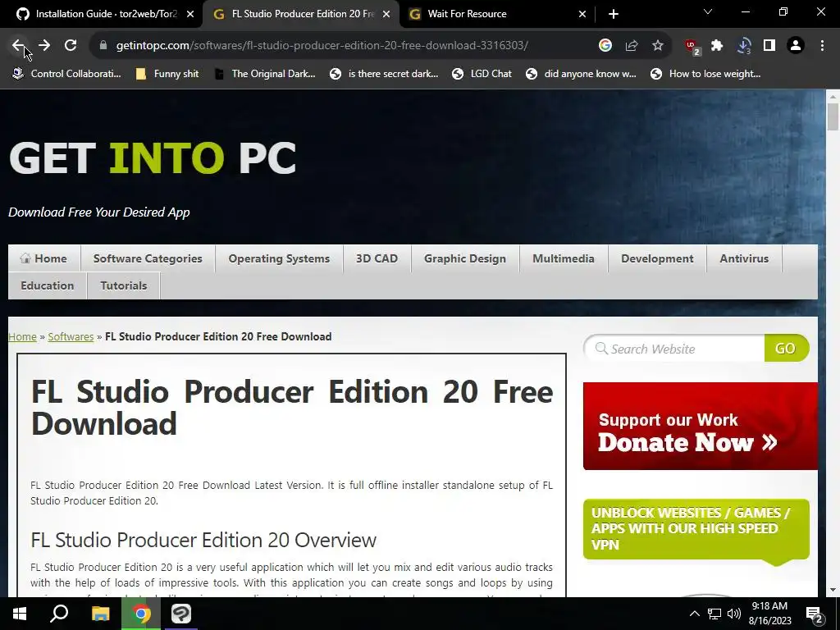Open the Extensions puzzle icon

click(717, 46)
